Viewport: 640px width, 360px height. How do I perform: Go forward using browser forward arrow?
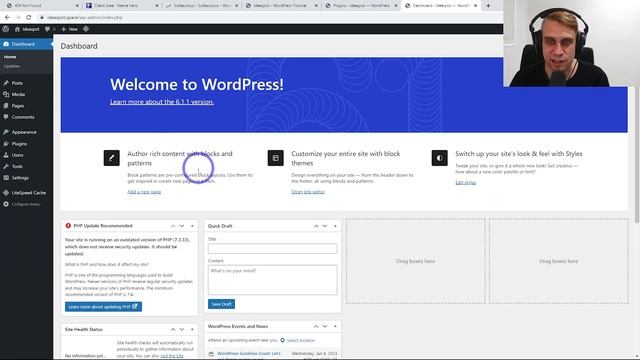(x=18, y=17)
